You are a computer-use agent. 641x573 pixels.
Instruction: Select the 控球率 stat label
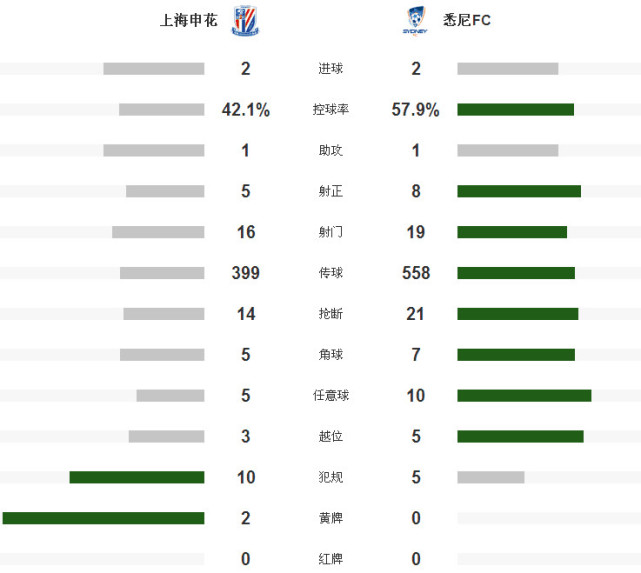click(x=330, y=110)
